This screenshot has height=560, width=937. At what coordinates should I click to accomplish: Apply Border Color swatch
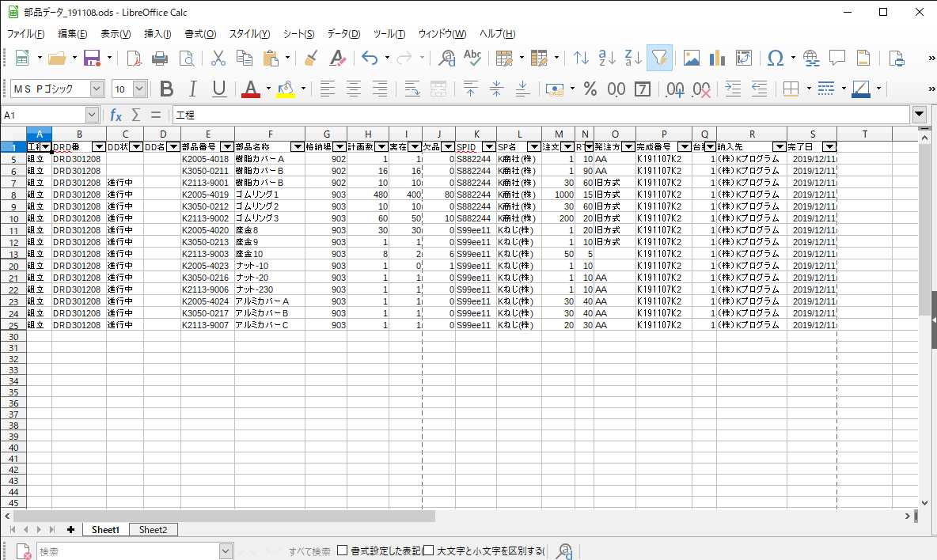[860, 89]
